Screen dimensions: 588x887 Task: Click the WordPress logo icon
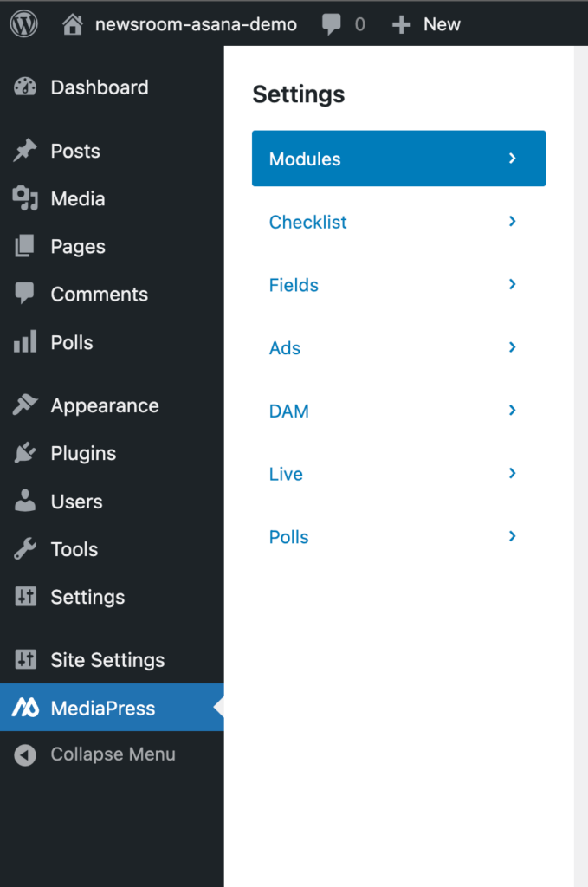[24, 24]
